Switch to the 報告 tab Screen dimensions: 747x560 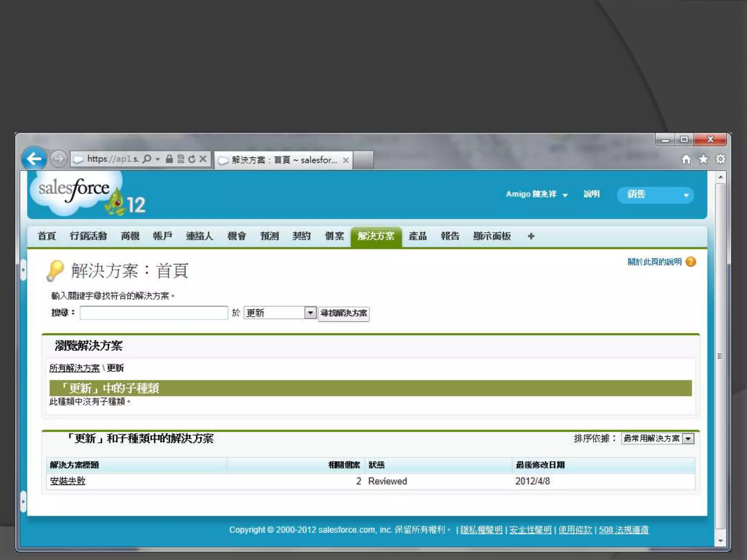click(x=450, y=236)
